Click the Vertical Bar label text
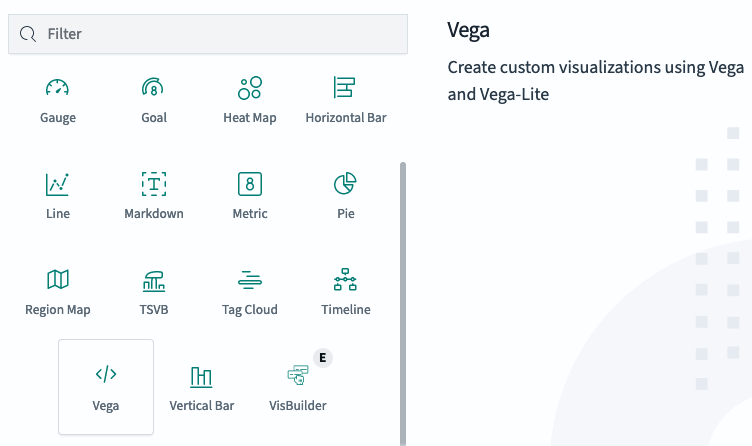Image resolution: width=752 pixels, height=446 pixels. coord(201,406)
